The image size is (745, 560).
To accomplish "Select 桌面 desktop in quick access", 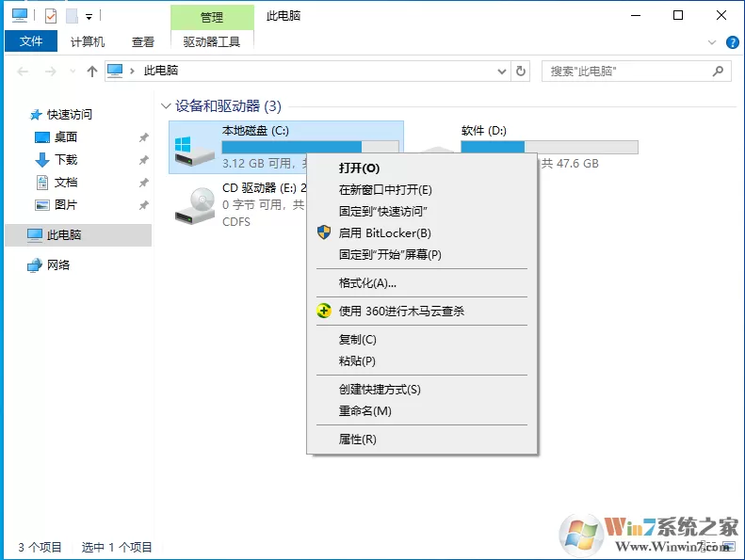I will click(x=66, y=137).
